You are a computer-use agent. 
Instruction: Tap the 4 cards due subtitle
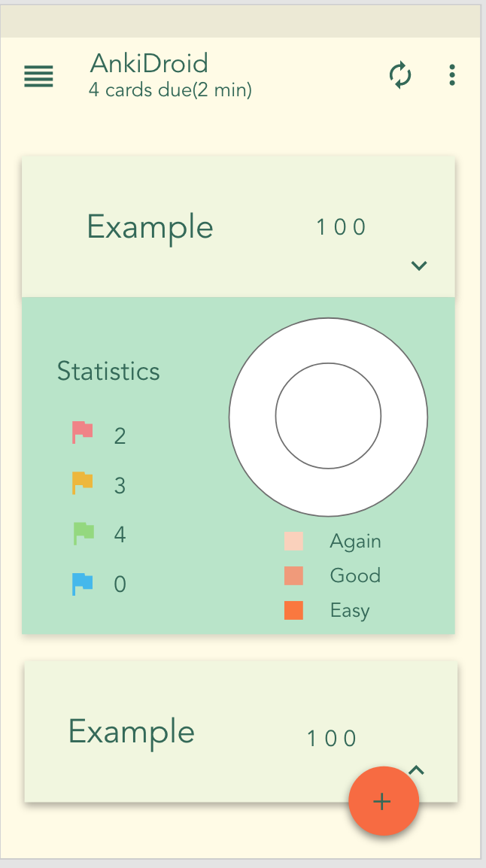(171, 90)
